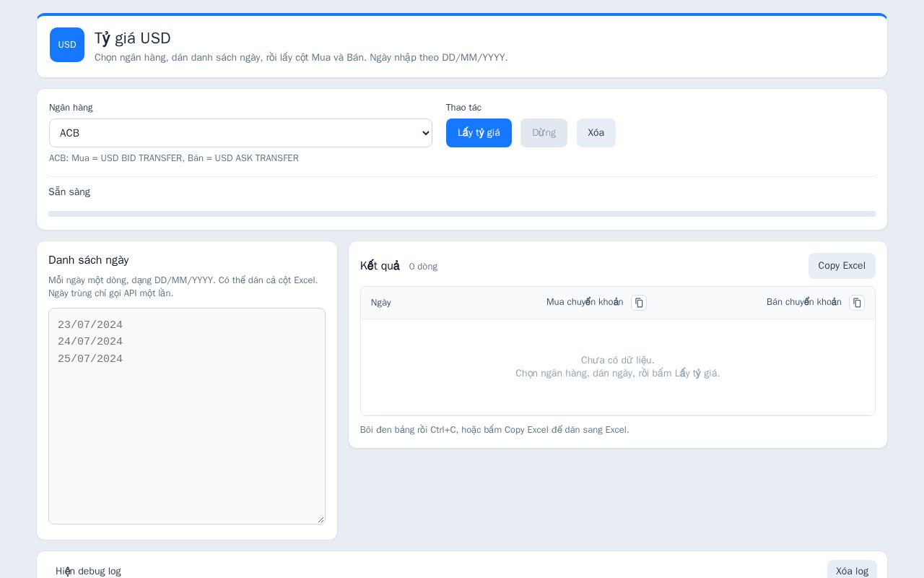Viewport: 924px width, 578px height.
Task: Click the Ngày column header
Action: tap(381, 303)
